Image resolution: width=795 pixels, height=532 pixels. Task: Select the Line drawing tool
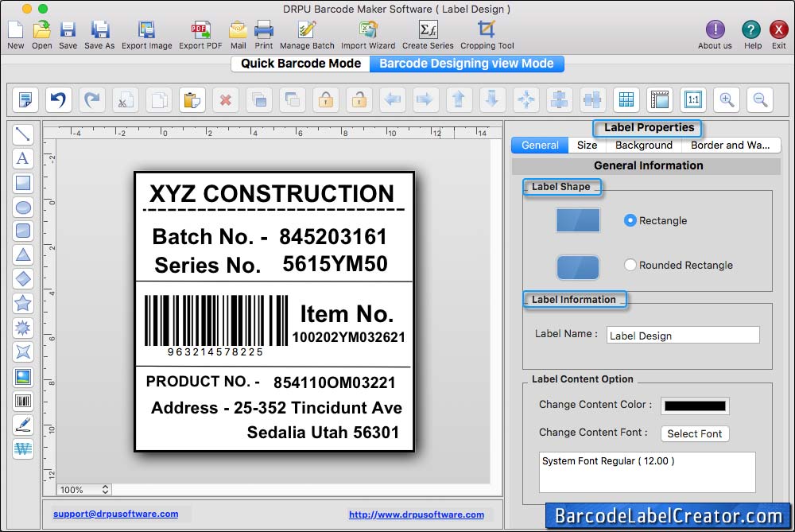[23, 134]
